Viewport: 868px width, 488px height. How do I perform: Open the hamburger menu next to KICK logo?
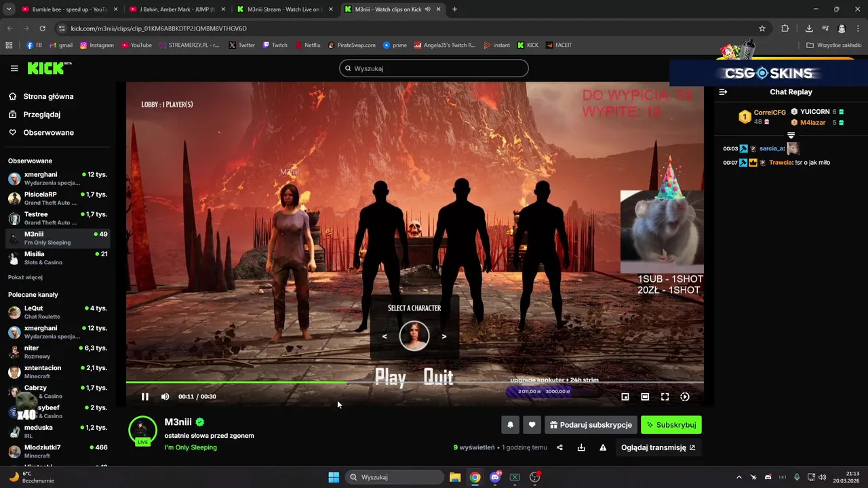pyautogui.click(x=14, y=68)
